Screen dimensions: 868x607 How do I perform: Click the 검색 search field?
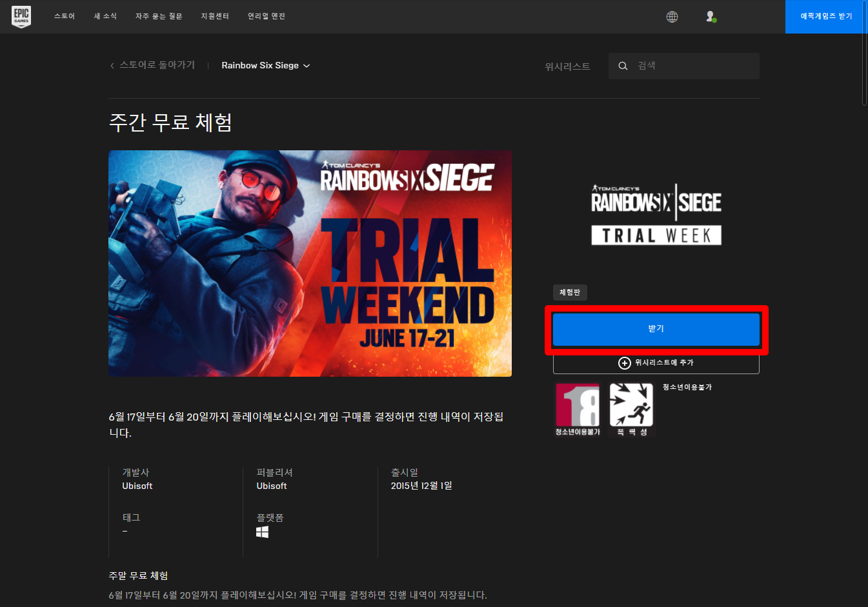[684, 66]
